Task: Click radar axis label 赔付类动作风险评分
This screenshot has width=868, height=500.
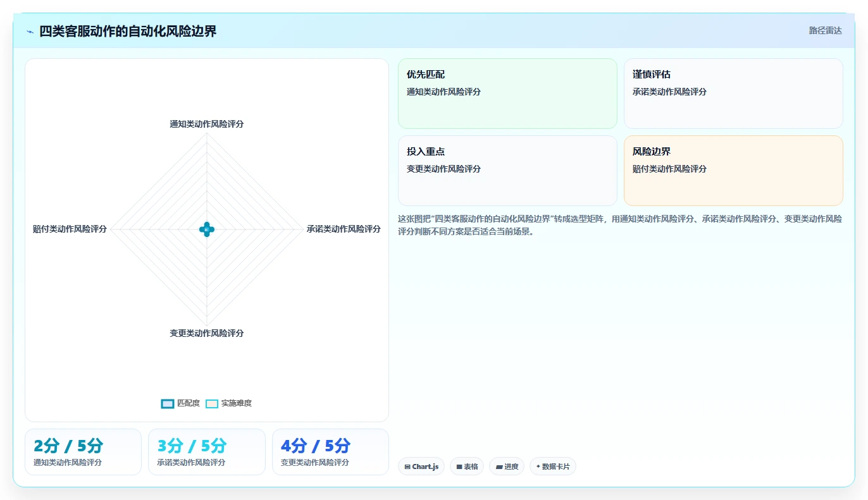Action: (70, 229)
